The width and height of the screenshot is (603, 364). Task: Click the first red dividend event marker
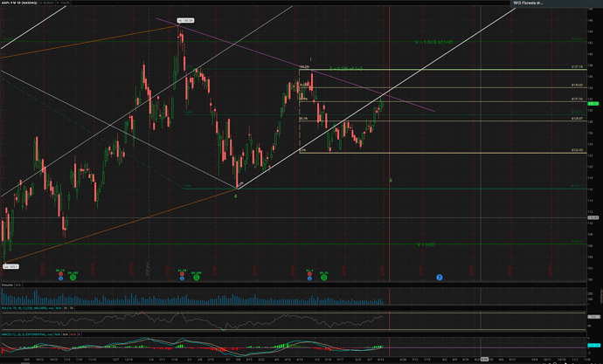pos(60,274)
